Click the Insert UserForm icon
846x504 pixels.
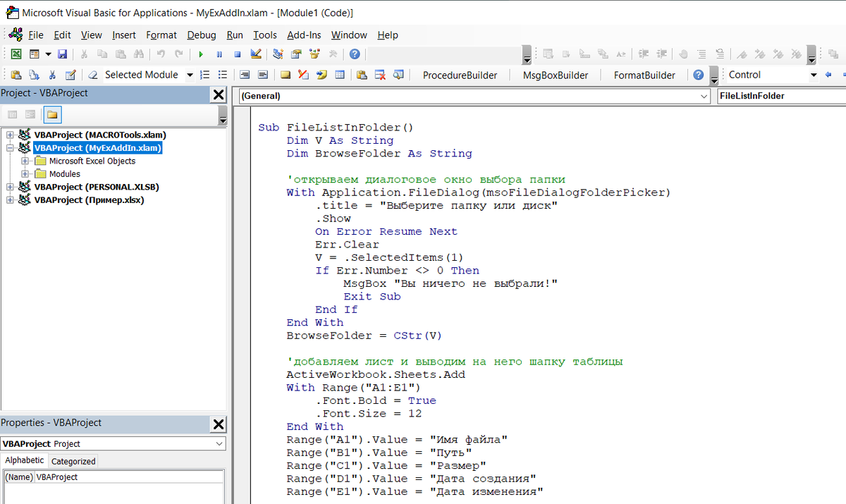point(34,54)
